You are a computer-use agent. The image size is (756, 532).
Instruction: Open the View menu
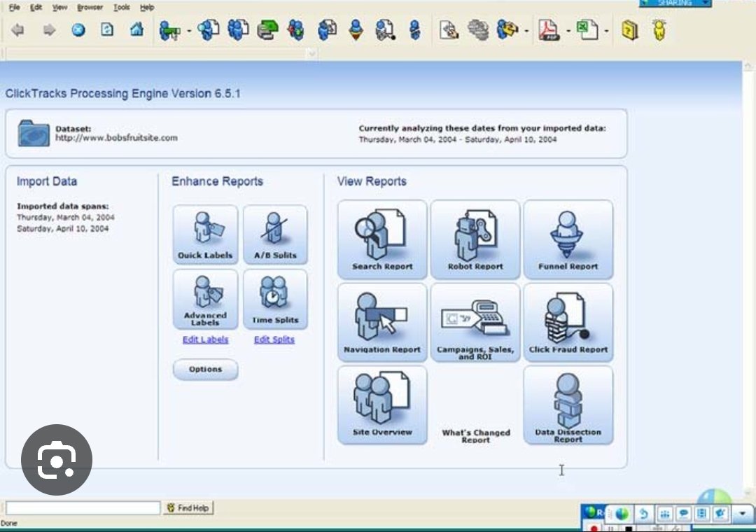coord(59,7)
